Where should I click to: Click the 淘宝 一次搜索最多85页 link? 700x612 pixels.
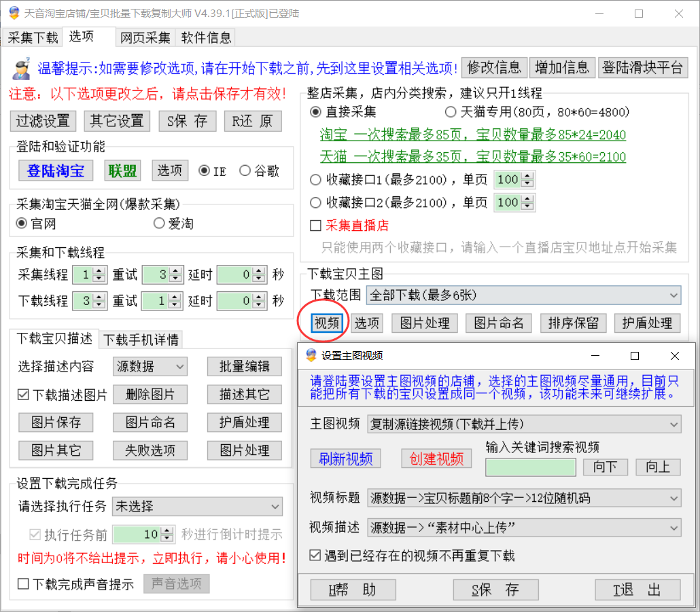[472, 134]
